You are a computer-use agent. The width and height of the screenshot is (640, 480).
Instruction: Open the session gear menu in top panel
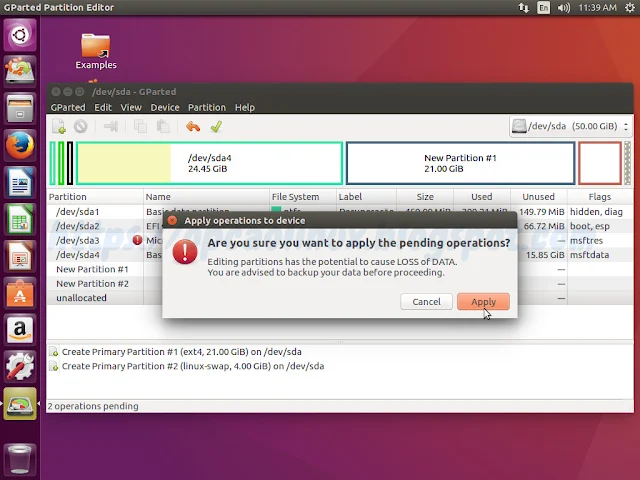(x=630, y=7)
